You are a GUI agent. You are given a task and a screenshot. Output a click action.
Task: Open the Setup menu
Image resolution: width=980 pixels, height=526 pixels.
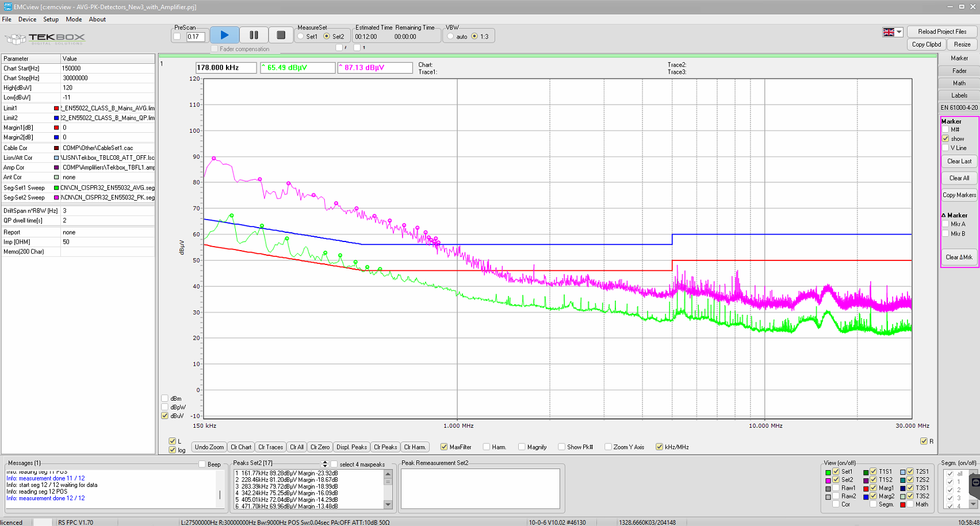click(x=51, y=19)
